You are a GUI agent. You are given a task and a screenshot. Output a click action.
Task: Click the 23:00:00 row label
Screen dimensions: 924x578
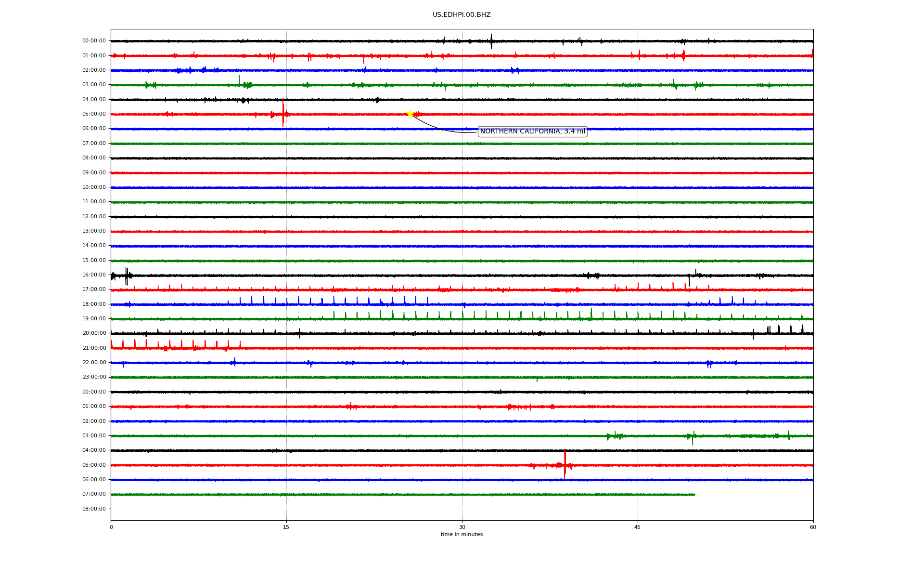coord(94,377)
